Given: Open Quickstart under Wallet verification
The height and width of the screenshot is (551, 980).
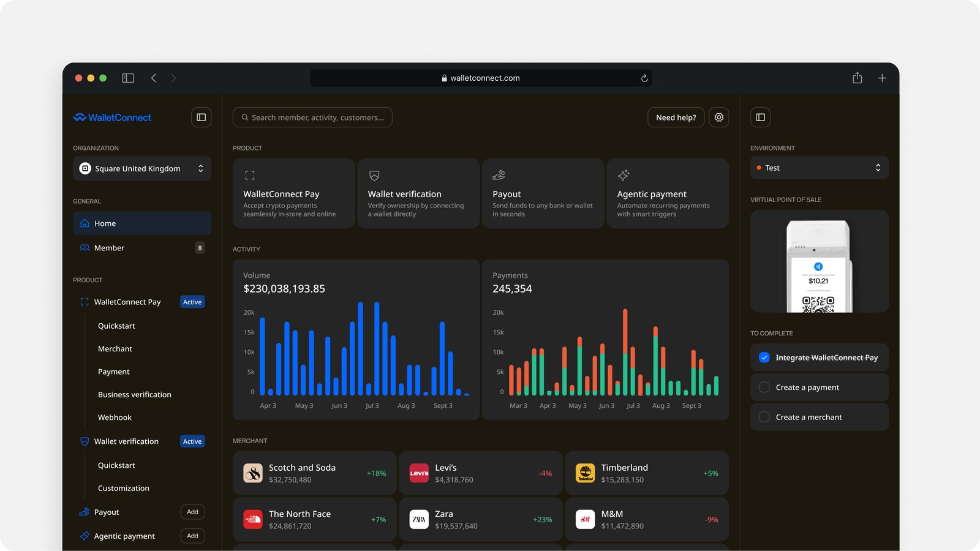Looking at the screenshot, I should 116,465.
